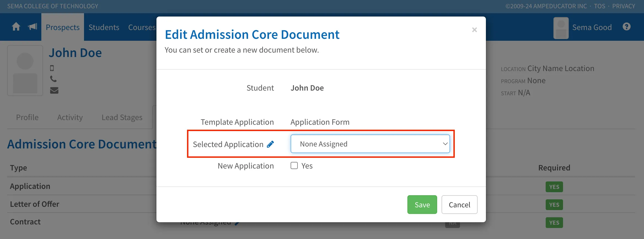Click the Sema Good username
This screenshot has height=239, width=644.
pyautogui.click(x=592, y=27)
